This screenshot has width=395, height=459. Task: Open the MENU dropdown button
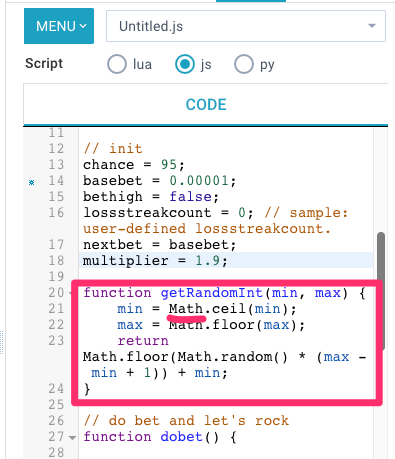(59, 26)
